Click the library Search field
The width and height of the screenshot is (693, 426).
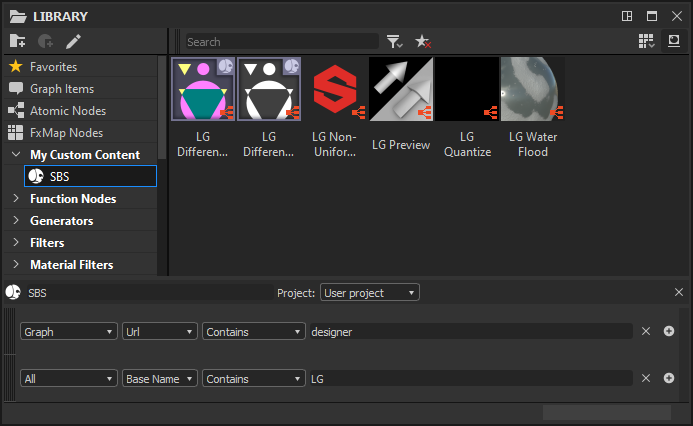pyautogui.click(x=282, y=42)
